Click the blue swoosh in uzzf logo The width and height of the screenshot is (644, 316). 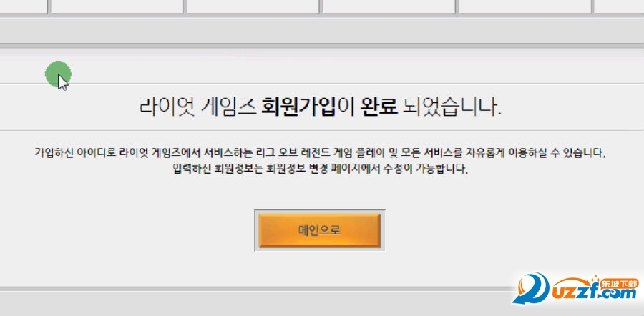pos(532,289)
